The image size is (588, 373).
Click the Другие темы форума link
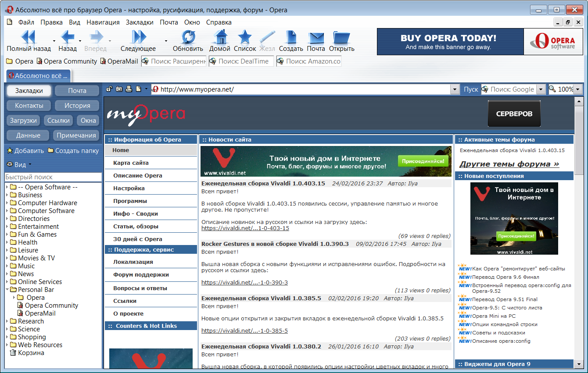coord(509,164)
